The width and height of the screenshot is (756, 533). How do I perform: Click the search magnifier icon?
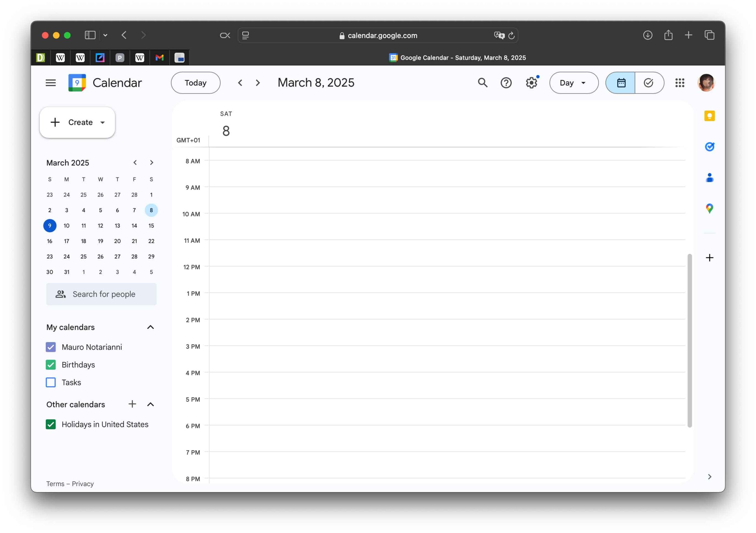(482, 83)
